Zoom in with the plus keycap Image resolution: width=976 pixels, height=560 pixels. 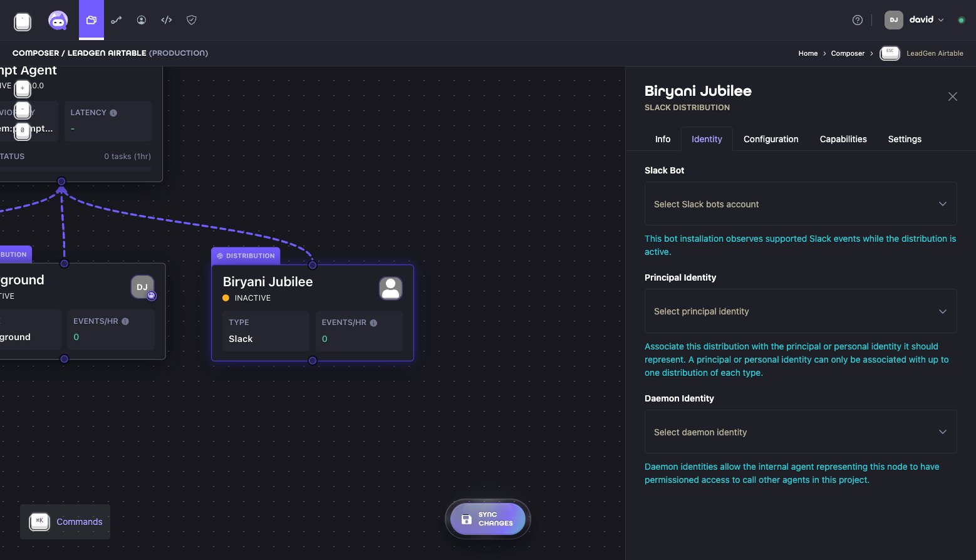[23, 89]
